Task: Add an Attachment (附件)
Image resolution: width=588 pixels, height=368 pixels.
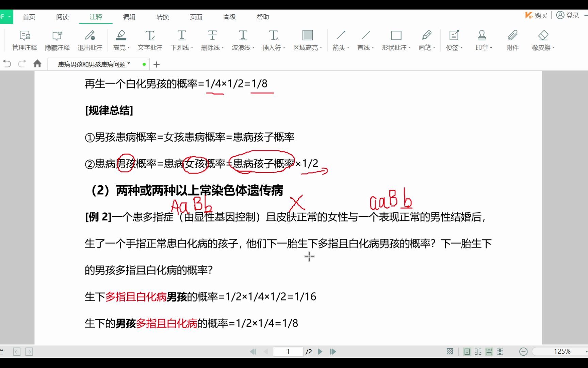Action: click(x=512, y=41)
